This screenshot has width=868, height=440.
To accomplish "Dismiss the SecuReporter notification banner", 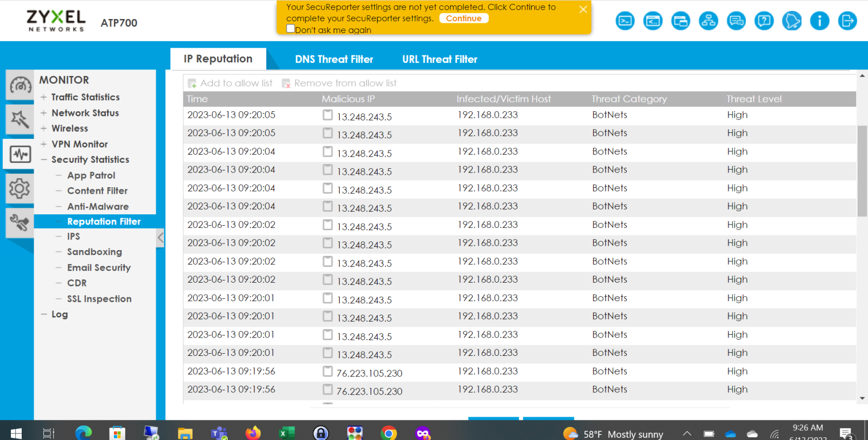I will click(583, 9).
